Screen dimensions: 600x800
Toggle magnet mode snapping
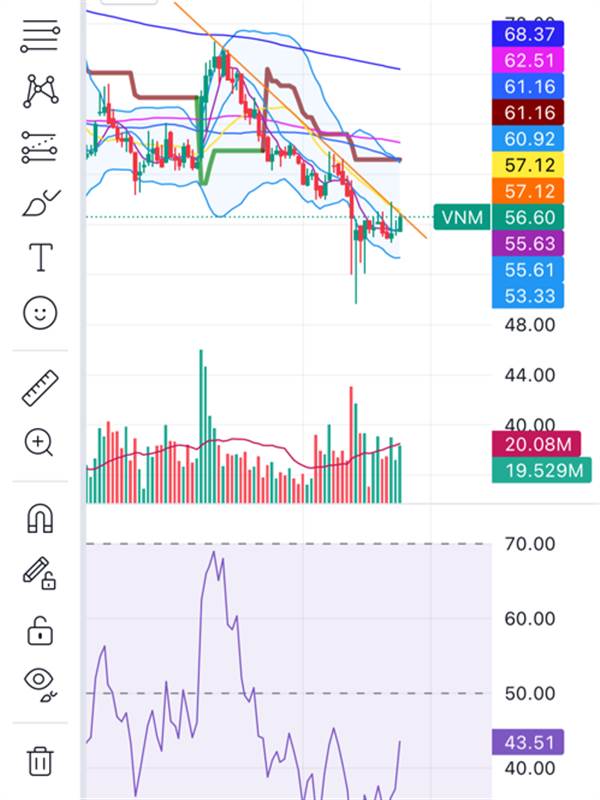click(x=40, y=518)
